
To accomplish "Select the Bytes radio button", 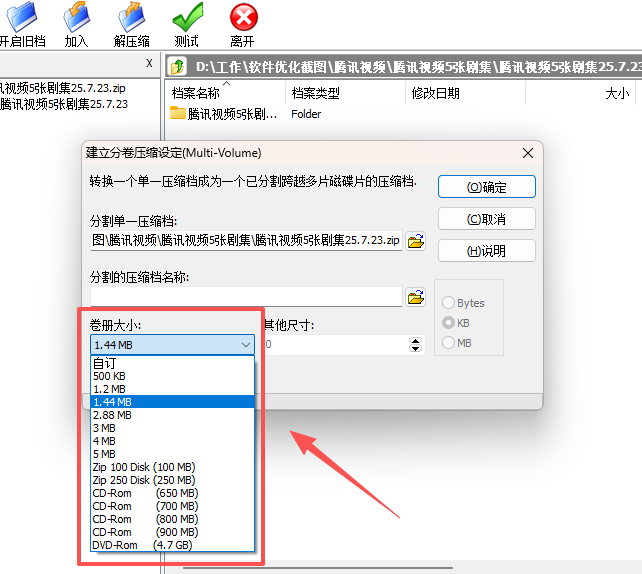I will pyautogui.click(x=449, y=303).
